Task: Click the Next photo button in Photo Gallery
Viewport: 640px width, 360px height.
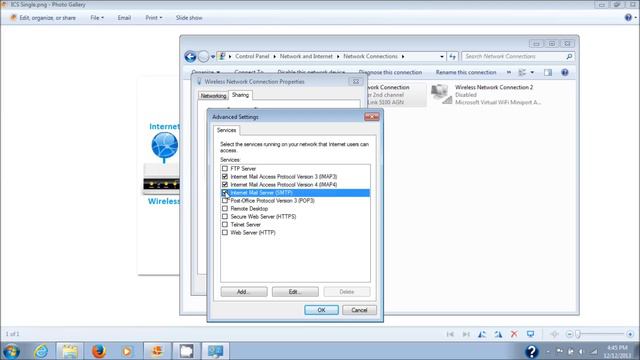Action: (466, 334)
